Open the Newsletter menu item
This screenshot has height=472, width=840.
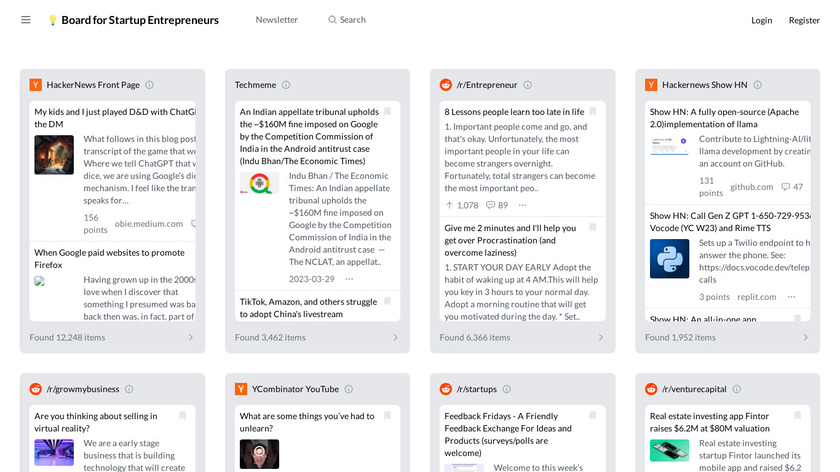pos(276,20)
